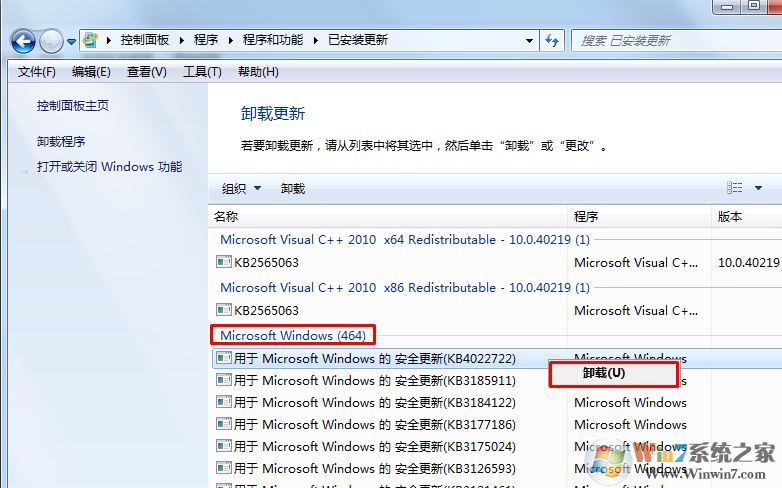782x488 pixels.
Task: Go back with the blue Back arrow
Action: [x=23, y=41]
